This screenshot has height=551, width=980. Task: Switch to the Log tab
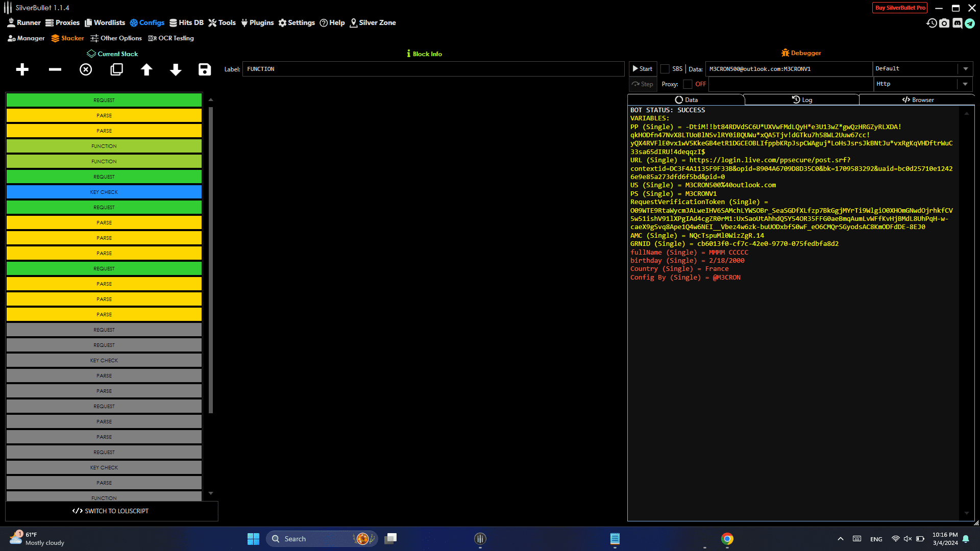(x=802, y=100)
